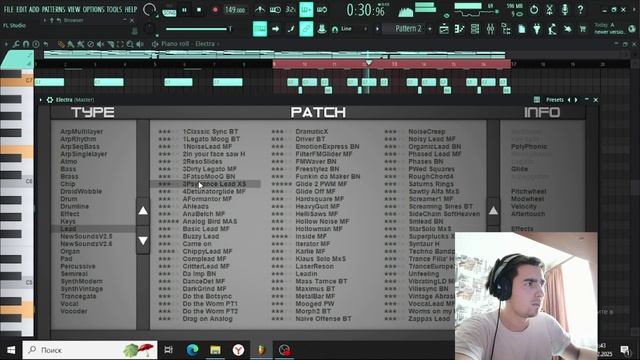Screen dimensions: 640x360
Task: Click the microphone one-click recording icon
Action: 564,9
